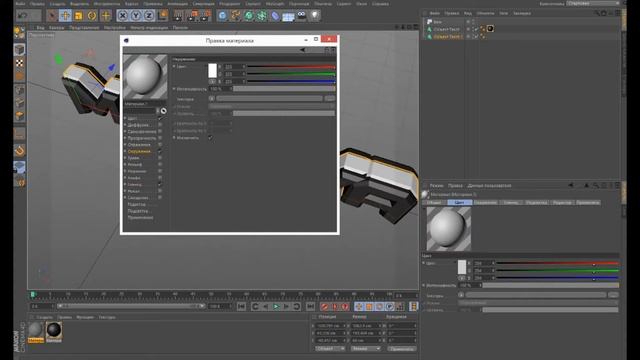640x360 pixels.
Task: Click the model mode cube icon in sidebar
Action: 20,50
